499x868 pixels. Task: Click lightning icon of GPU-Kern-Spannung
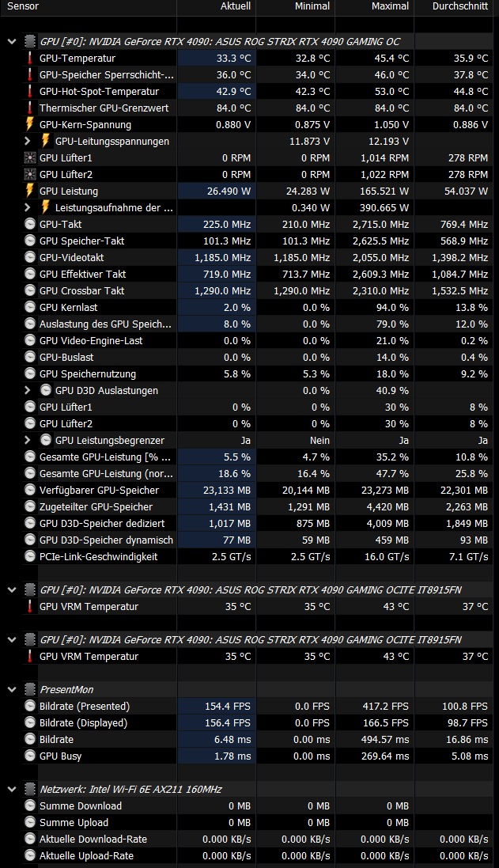click(x=30, y=124)
